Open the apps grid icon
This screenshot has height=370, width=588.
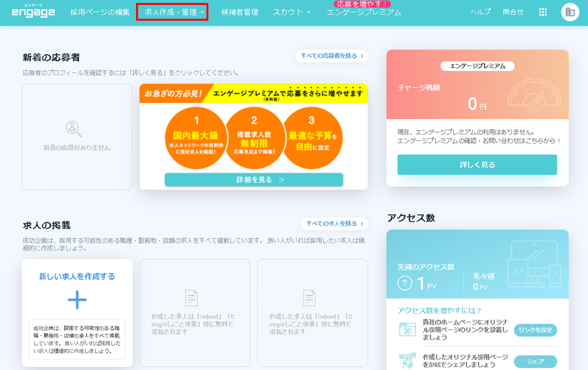click(543, 12)
